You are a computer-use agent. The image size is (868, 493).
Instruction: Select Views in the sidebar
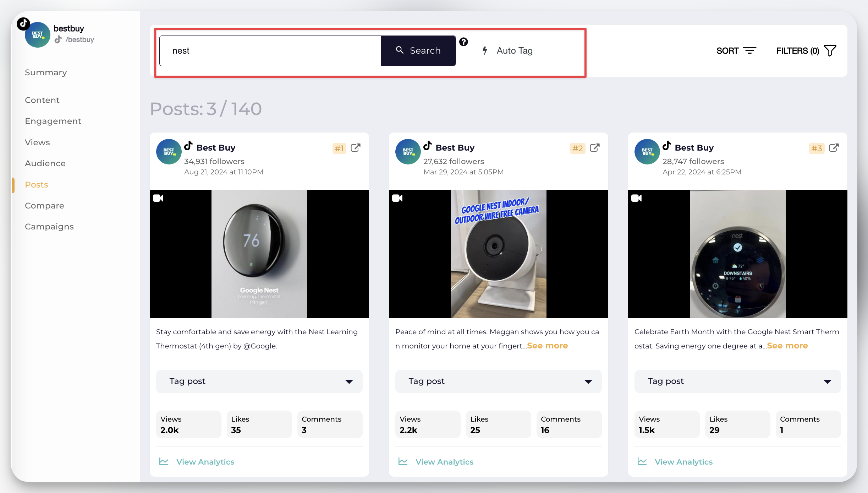point(37,142)
